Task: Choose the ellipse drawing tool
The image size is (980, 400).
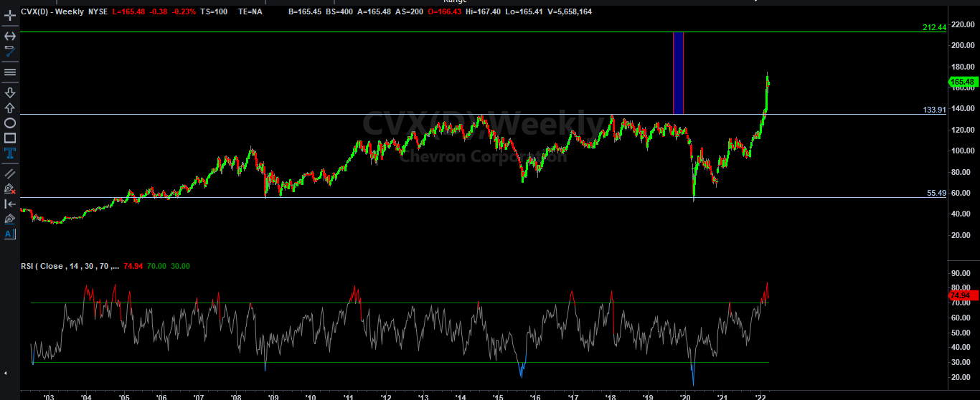Action: (x=10, y=123)
